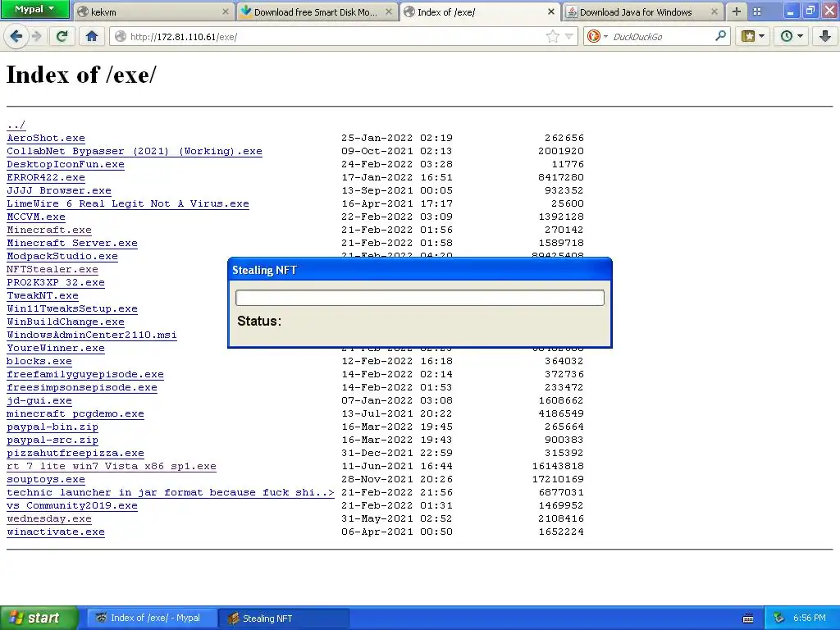Click jd-gui.exe link
The width and height of the screenshot is (840, 630).
click(39, 400)
